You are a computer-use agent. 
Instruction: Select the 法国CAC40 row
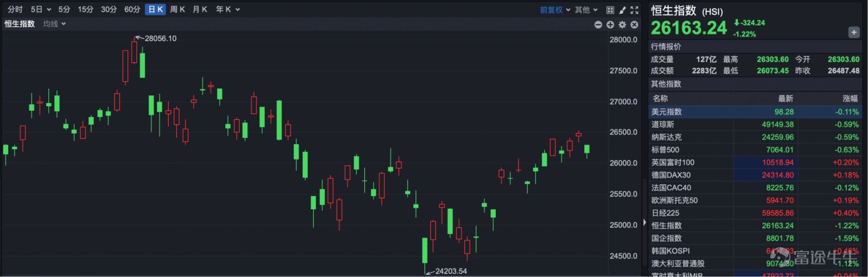[755, 188]
